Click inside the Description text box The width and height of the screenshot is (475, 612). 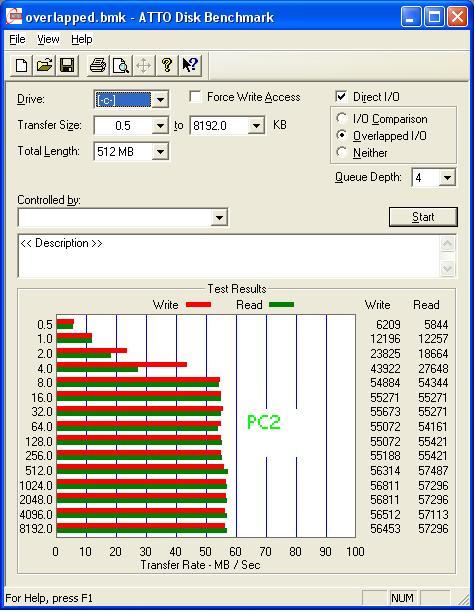229,256
